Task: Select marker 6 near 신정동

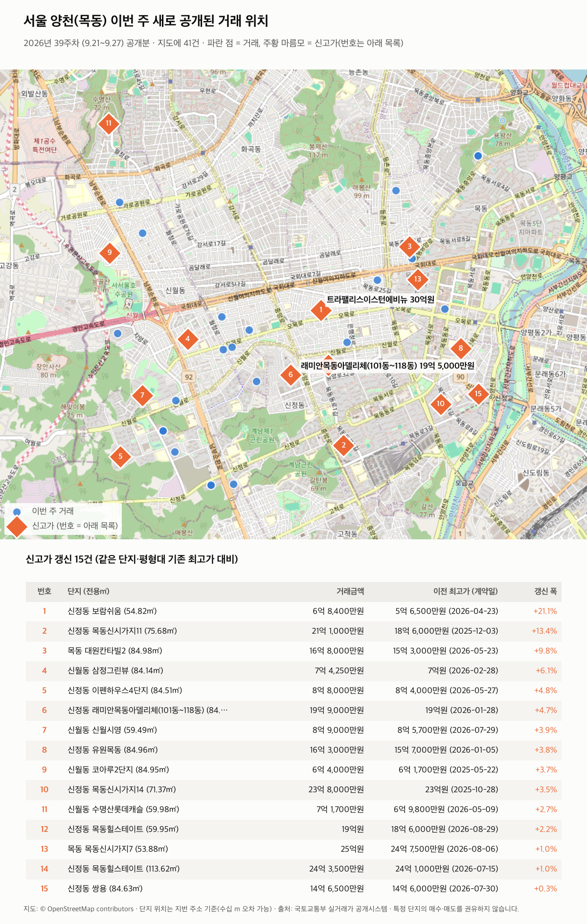Action: [291, 375]
